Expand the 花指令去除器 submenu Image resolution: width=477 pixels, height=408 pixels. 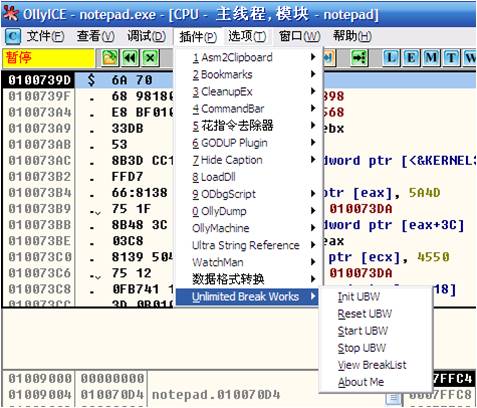pos(248,126)
